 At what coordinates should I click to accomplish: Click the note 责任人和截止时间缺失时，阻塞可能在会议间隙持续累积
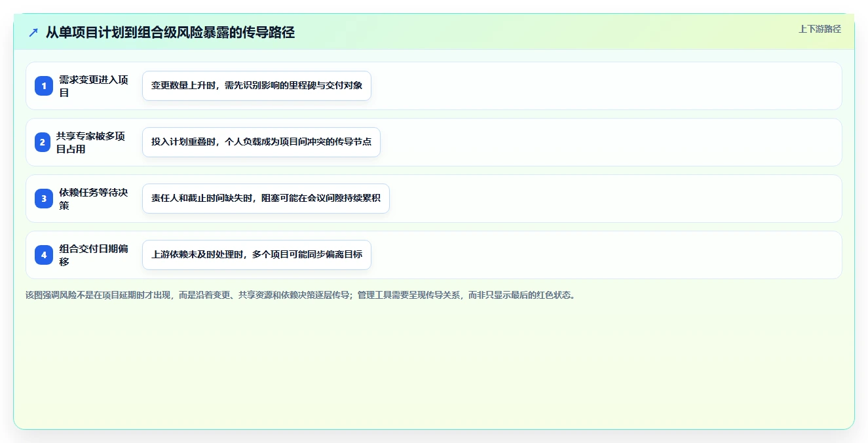[266, 199]
